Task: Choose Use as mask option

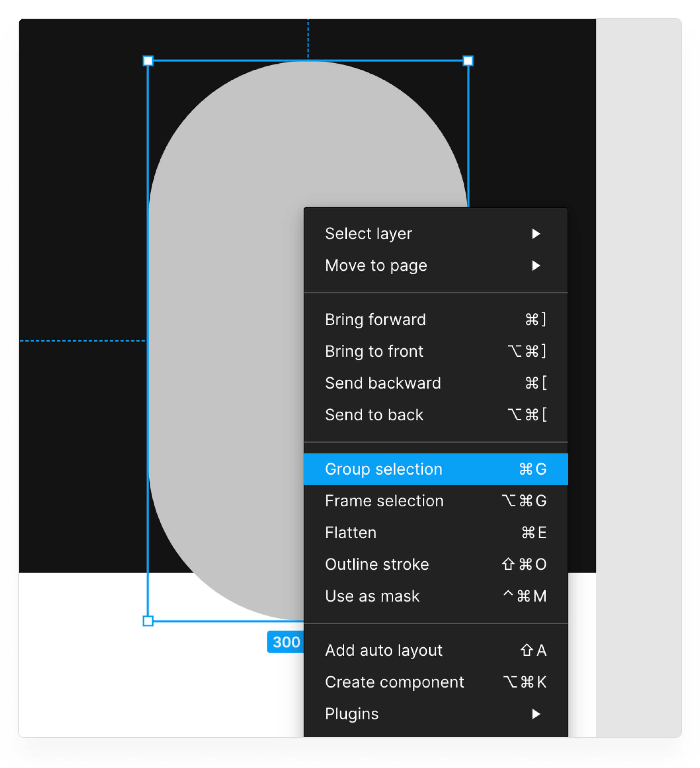Action: tap(435, 596)
